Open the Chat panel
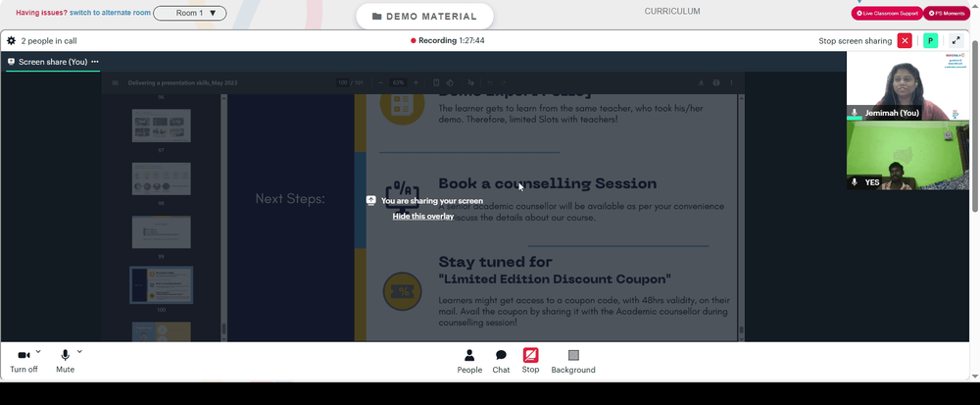 coord(501,361)
